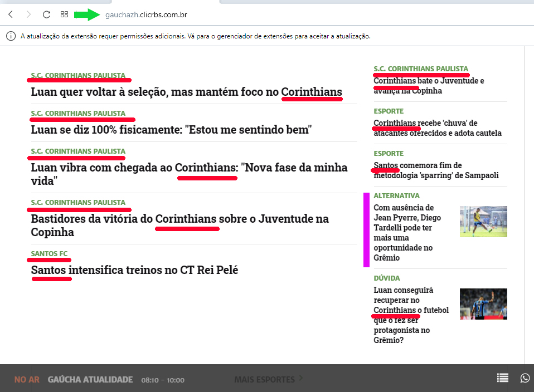Click ESPORTE tag above 'Corinthians recebe'
Image resolution: width=534 pixels, height=392 pixels.
click(x=389, y=111)
